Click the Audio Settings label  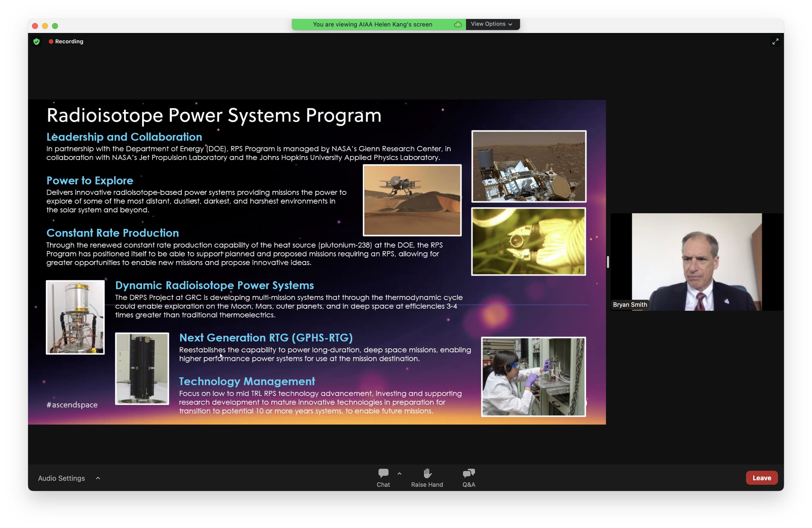tap(61, 478)
